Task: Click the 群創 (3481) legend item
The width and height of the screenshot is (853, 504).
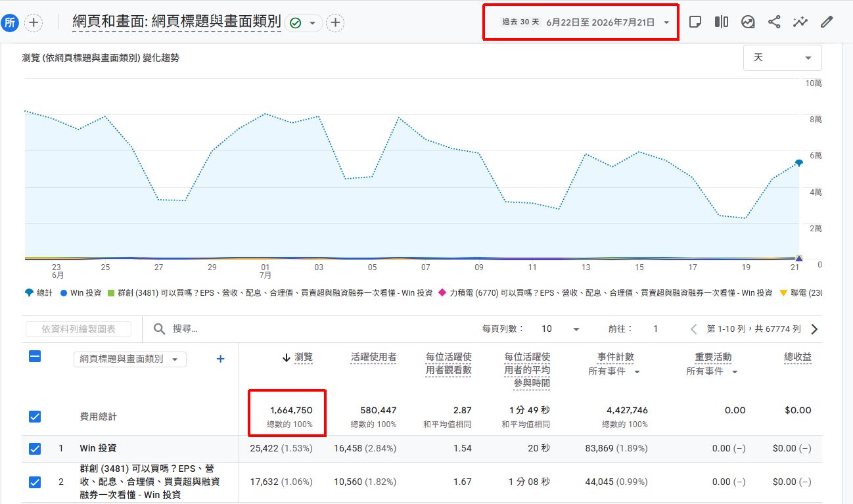Action: [269, 293]
